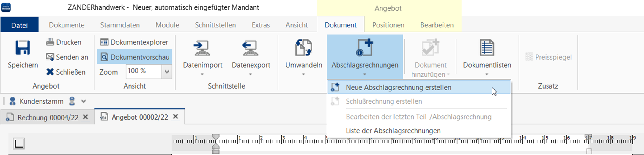Toggle the Dokumentvorschau preview
The height and width of the screenshot is (155, 644).
pos(135,57)
